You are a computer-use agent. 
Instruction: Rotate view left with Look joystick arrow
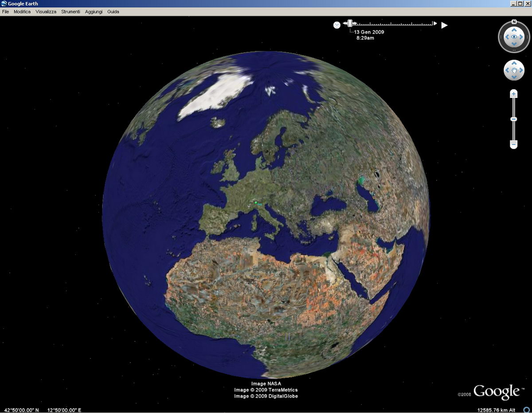point(507,37)
